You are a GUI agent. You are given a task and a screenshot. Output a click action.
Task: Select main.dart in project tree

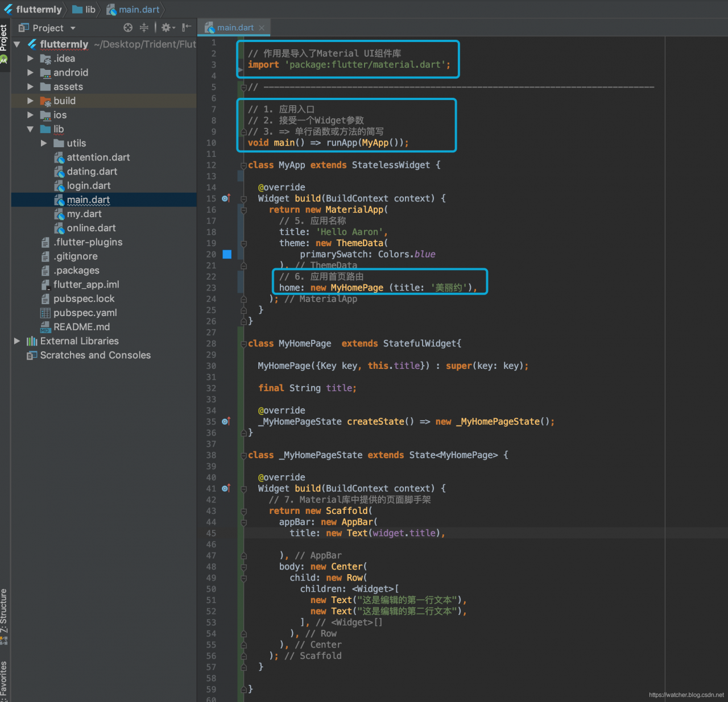[x=88, y=200]
